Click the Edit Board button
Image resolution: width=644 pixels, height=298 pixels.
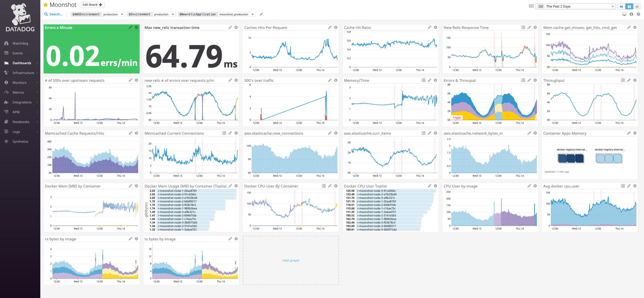click(x=92, y=5)
